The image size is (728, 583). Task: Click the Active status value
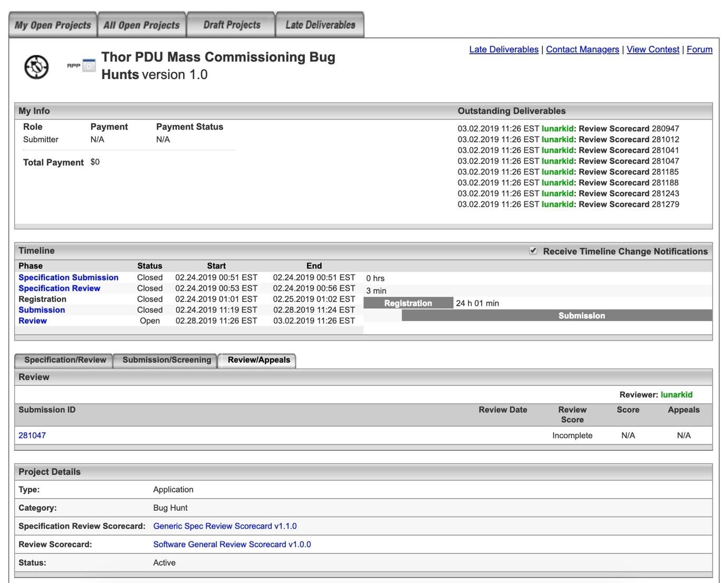coord(164,562)
